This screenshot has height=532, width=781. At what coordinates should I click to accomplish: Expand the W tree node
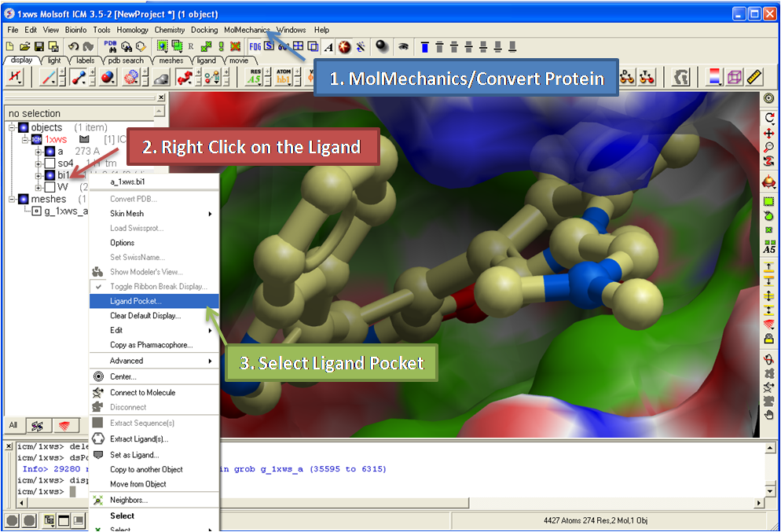point(38,187)
